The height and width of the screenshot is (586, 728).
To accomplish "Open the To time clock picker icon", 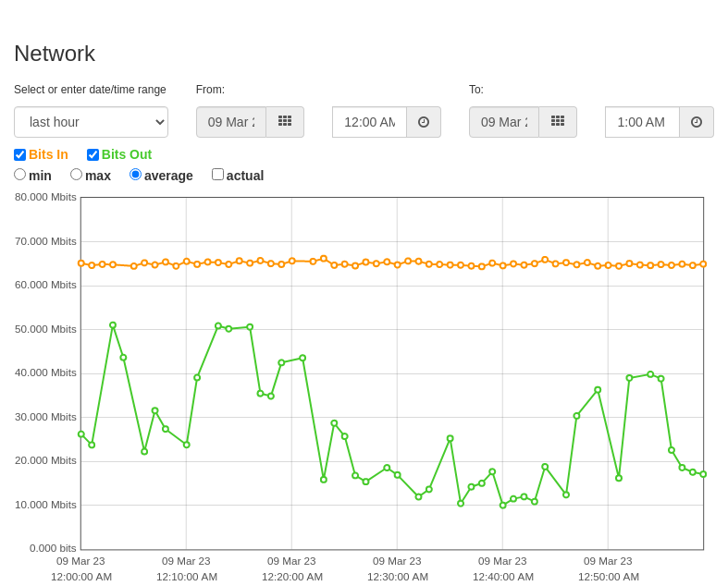I will pos(697,122).
